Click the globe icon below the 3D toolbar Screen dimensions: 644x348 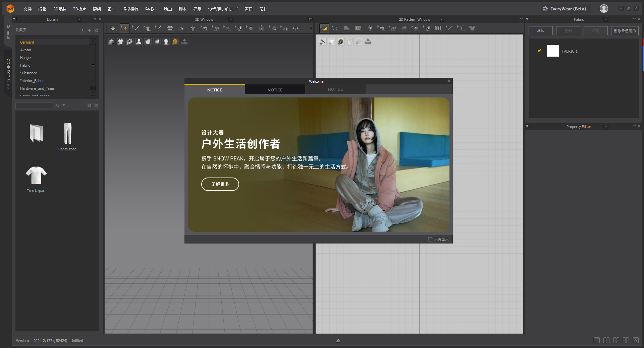(x=175, y=42)
